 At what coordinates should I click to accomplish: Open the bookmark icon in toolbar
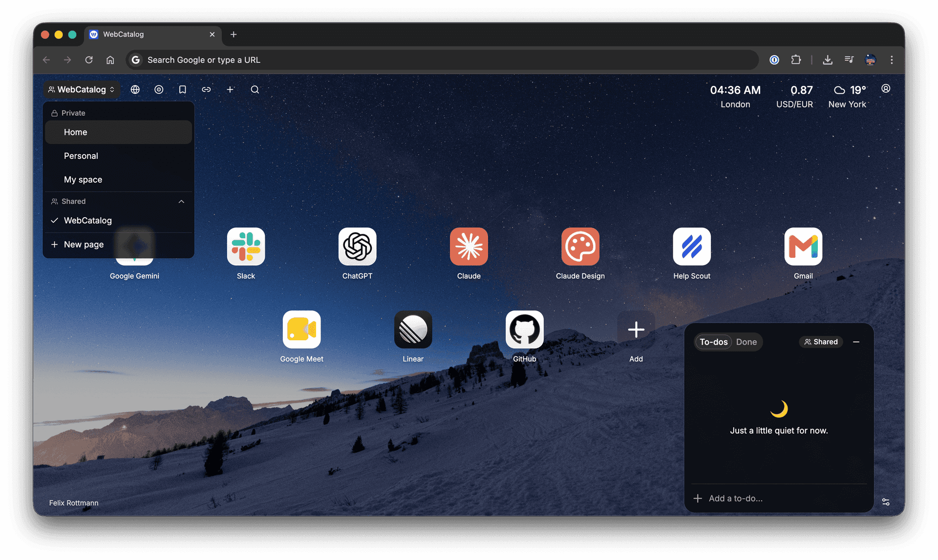tap(182, 89)
